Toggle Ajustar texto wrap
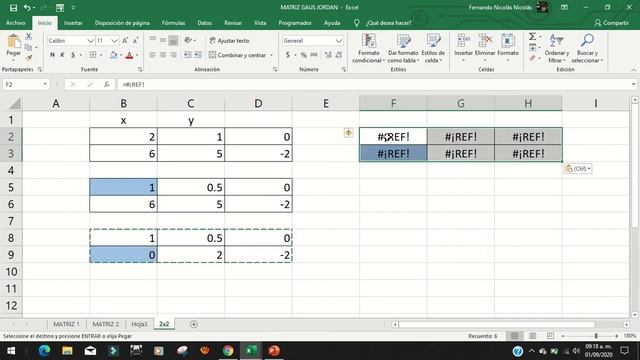Screen dimensions: 640x360 pos(229,40)
